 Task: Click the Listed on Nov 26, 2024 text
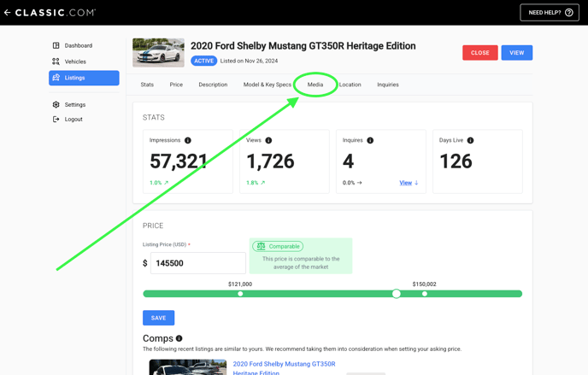point(249,61)
